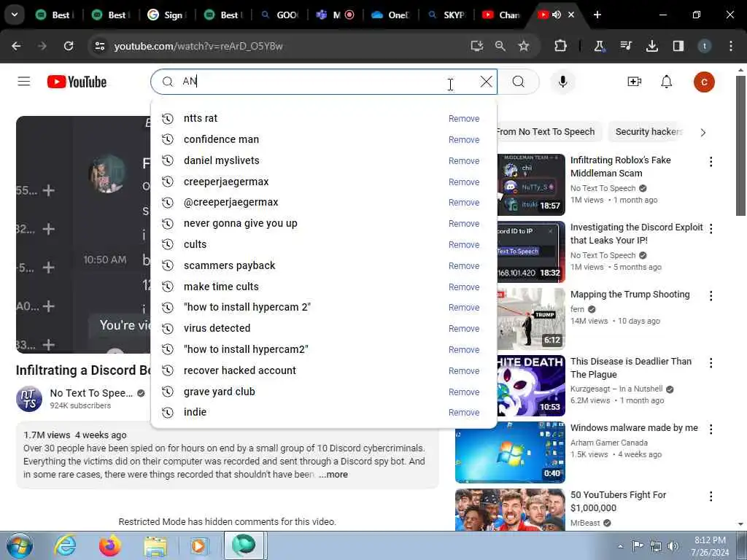Install app icon in the address bar
The height and width of the screenshot is (560, 747).
coord(476,46)
